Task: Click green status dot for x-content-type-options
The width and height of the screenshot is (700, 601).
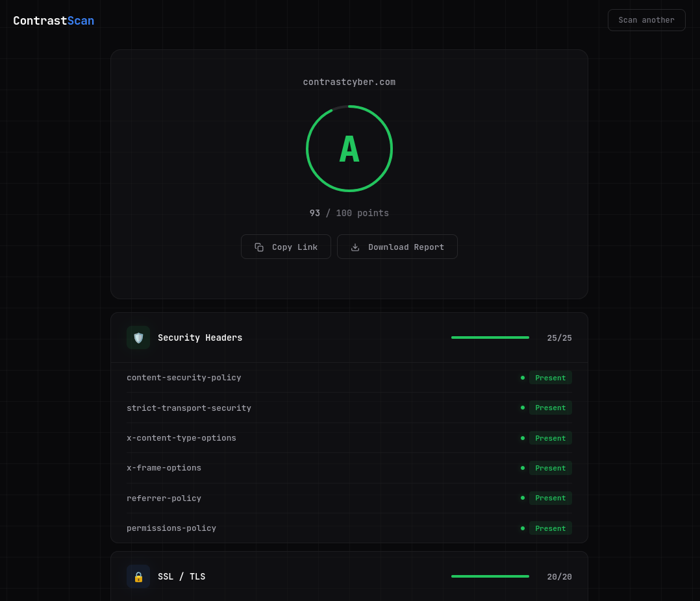Action: click(523, 438)
